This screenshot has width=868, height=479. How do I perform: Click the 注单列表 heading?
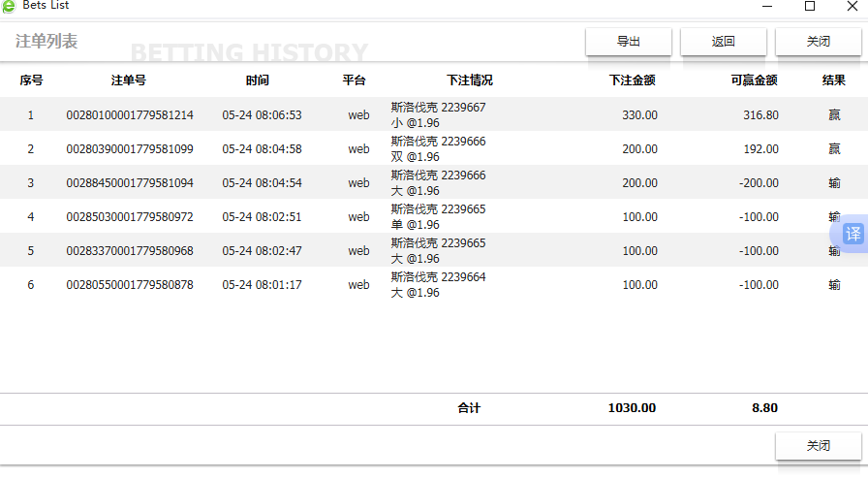pyautogui.click(x=46, y=42)
